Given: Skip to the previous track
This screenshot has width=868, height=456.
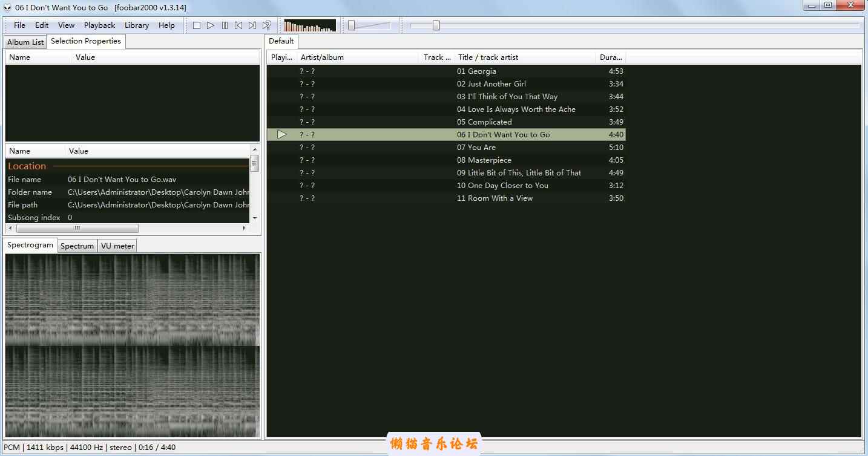Looking at the screenshot, I should pos(238,25).
